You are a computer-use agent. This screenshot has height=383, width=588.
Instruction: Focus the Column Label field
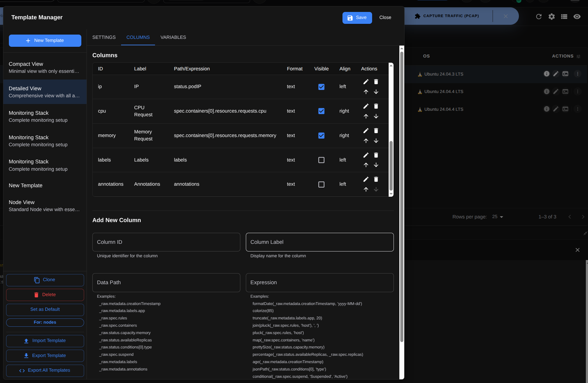(x=320, y=242)
